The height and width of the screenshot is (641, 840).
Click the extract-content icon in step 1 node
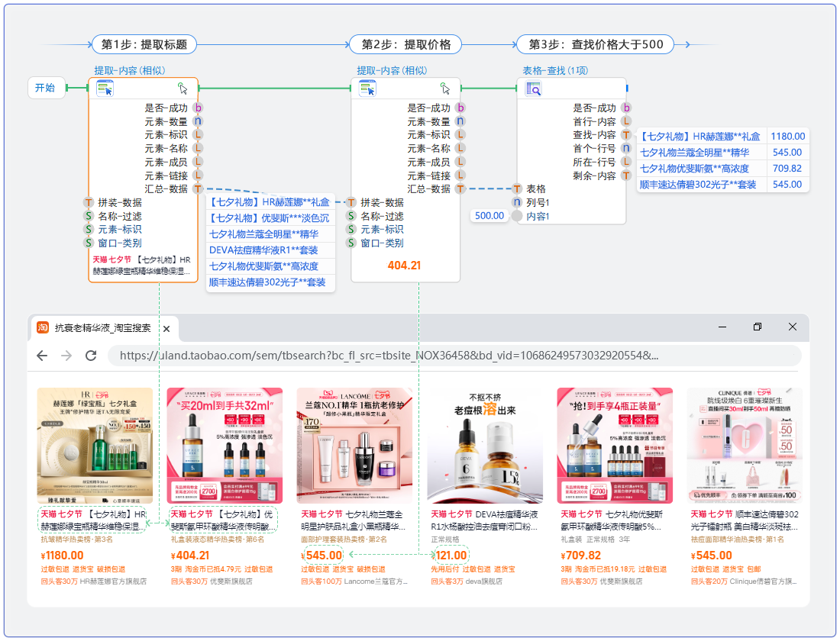click(105, 89)
